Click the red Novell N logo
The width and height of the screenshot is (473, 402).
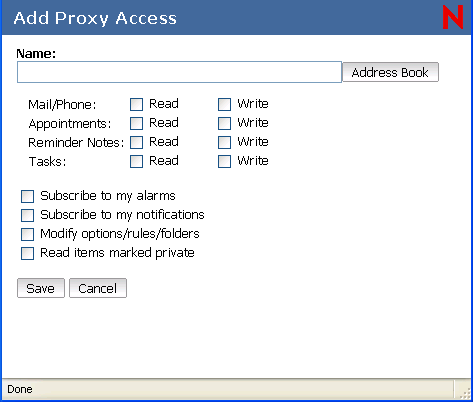(453, 17)
